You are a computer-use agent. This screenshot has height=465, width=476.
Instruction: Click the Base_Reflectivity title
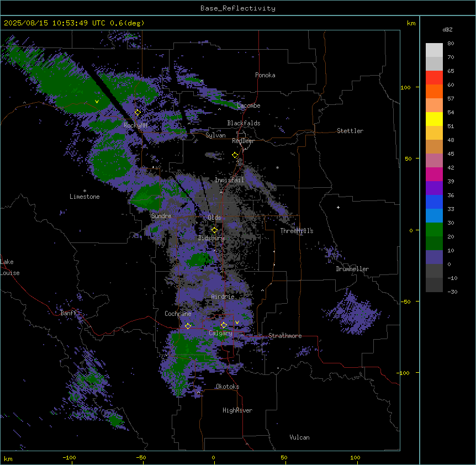[238, 8]
